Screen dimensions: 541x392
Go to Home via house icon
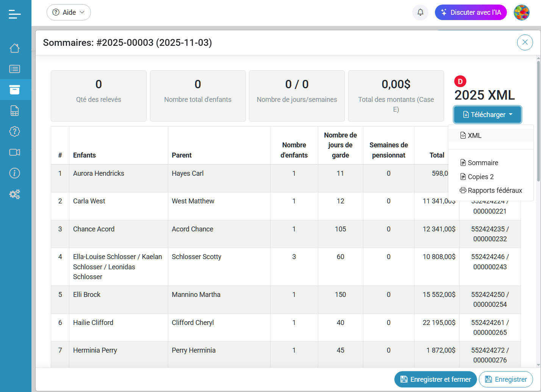(14, 48)
